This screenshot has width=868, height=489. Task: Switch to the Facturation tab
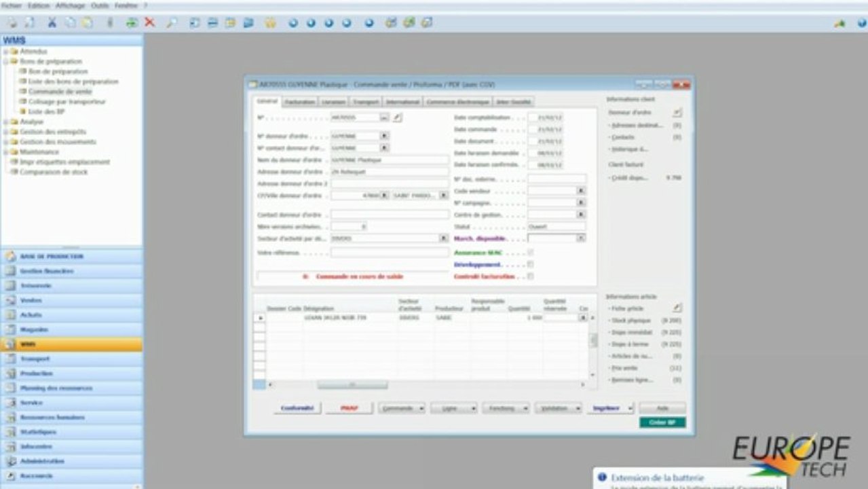coord(300,102)
